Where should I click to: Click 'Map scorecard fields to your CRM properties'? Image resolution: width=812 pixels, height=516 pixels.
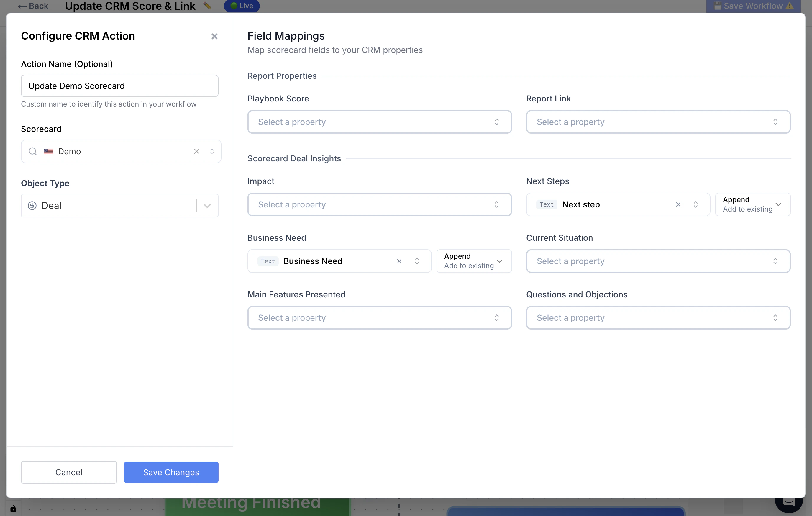[335, 50]
